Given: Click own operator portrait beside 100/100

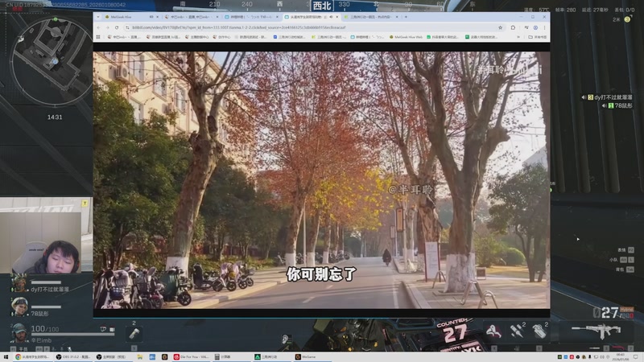Looking at the screenshot, I should coord(19,333).
